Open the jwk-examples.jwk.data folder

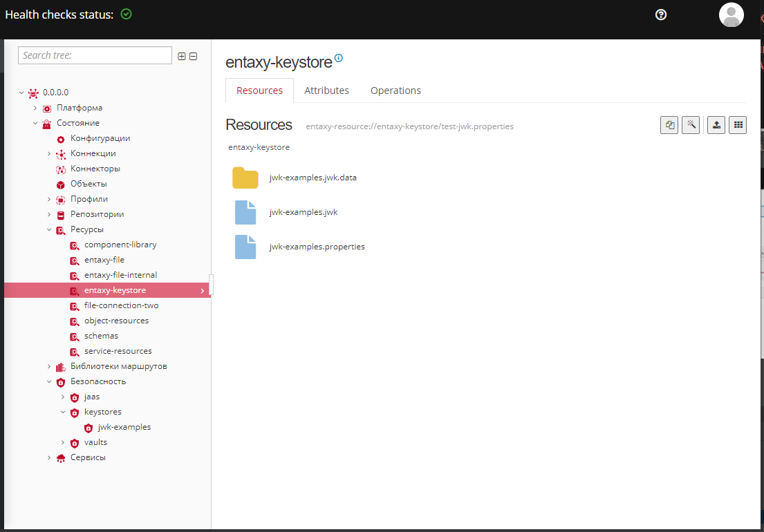coord(245,178)
